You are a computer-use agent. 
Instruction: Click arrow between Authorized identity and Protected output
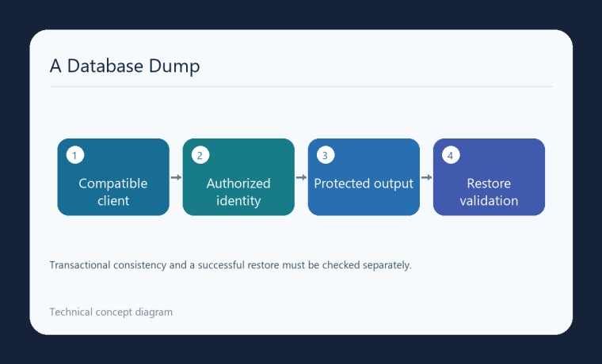click(x=301, y=177)
